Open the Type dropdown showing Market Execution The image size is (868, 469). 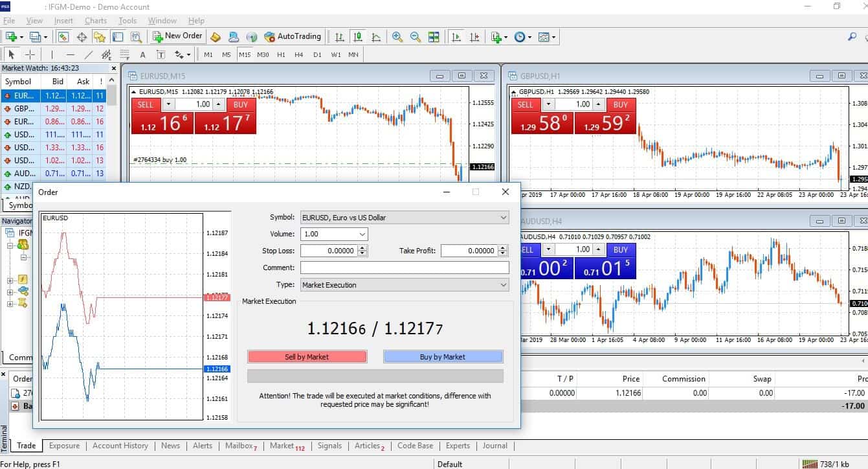coord(504,285)
